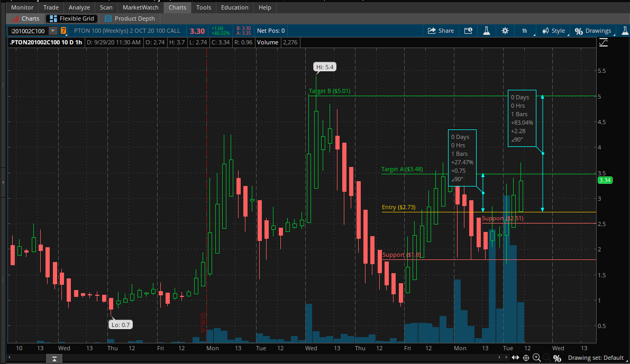The width and height of the screenshot is (630, 364).
Task: Click the Net Pos: 0 label
Action: tap(271, 31)
